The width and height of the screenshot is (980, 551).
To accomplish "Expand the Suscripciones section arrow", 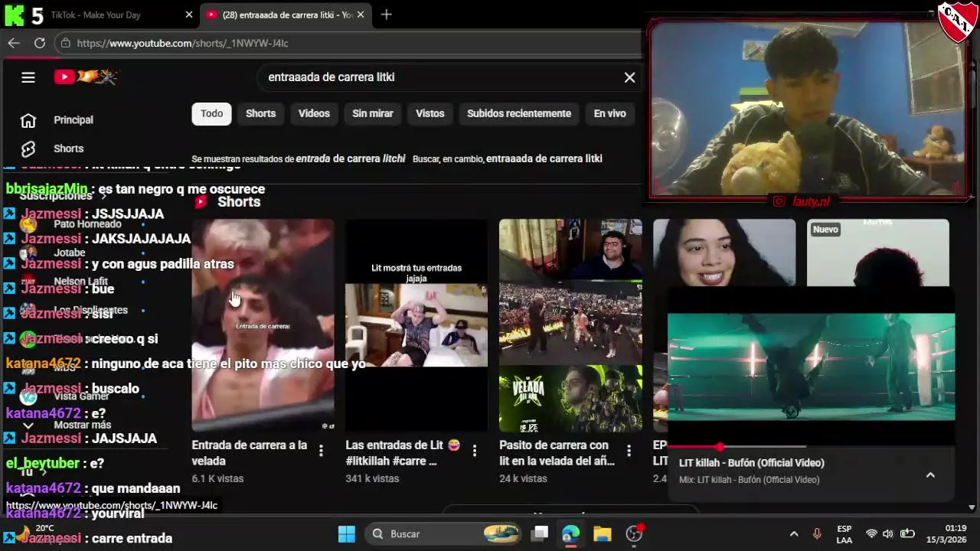I will pyautogui.click(x=103, y=196).
